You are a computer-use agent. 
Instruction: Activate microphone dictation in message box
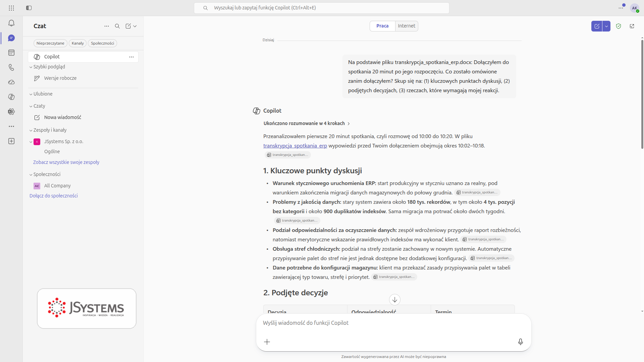pos(521,342)
